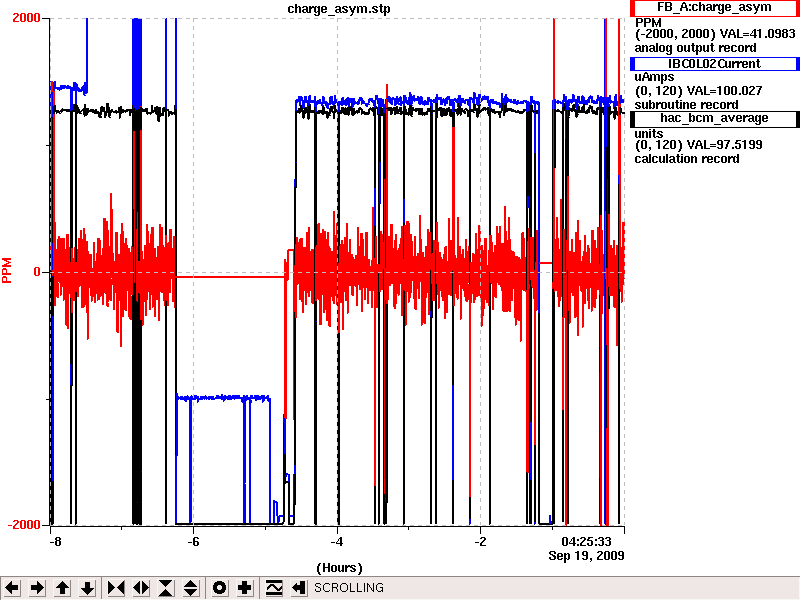Click the auto-scale waveform icon

274,588
